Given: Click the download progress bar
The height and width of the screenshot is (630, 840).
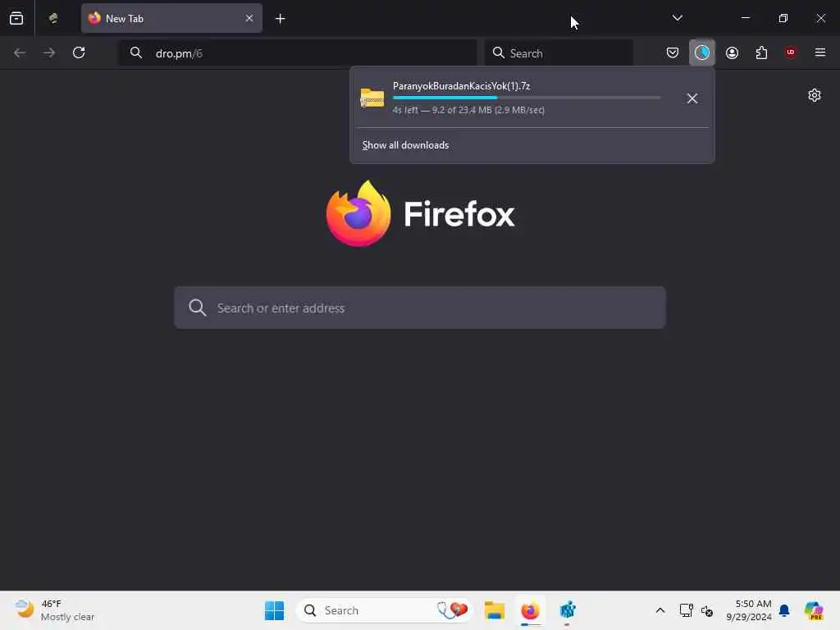Looking at the screenshot, I should click(527, 98).
